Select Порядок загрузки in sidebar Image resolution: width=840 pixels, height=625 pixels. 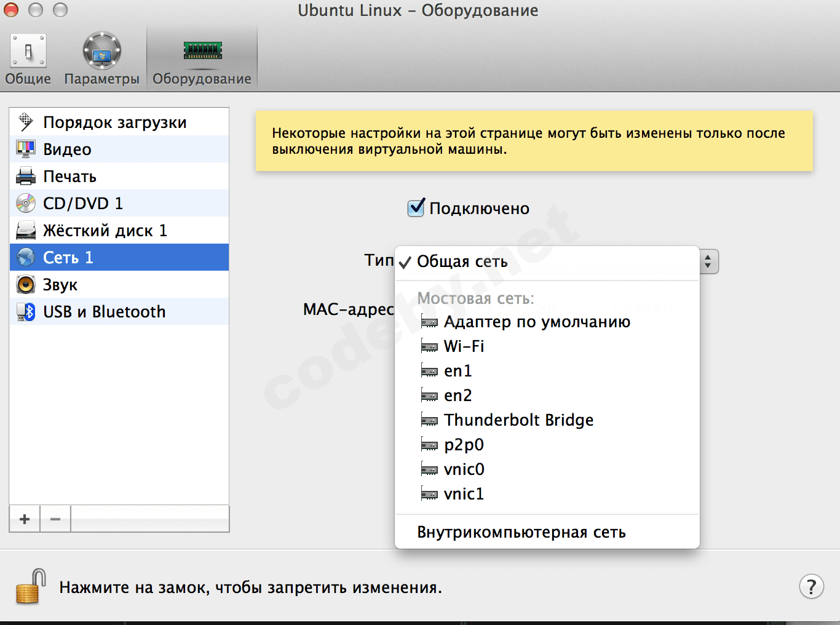[114, 122]
